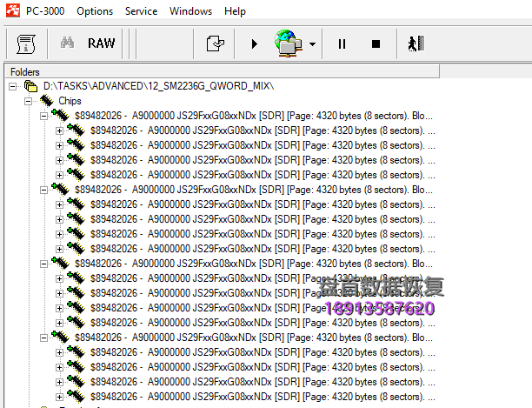Collapse the first $89482026 chip group
The height and width of the screenshot is (408, 532).
pyautogui.click(x=44, y=116)
